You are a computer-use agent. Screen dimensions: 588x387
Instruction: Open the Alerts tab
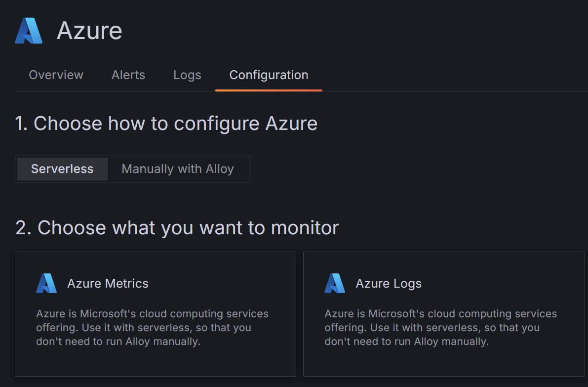pyautogui.click(x=128, y=75)
